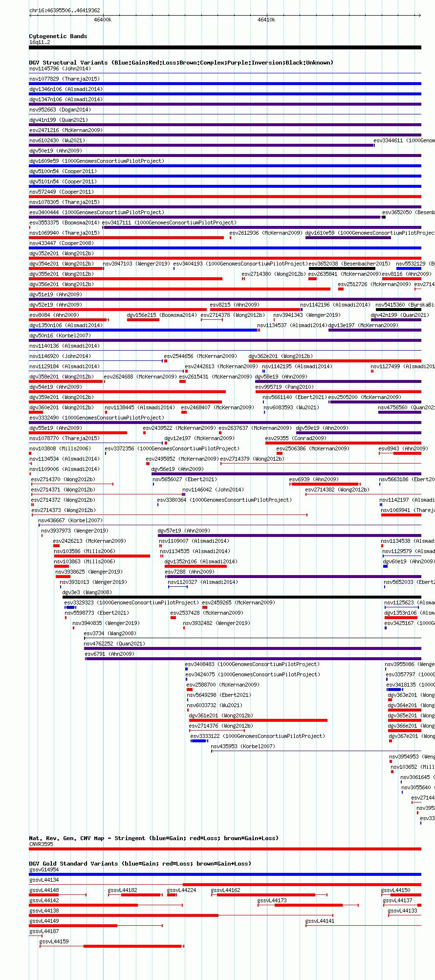Click esv2612936 (McKernan2009) label

click(x=266, y=233)
